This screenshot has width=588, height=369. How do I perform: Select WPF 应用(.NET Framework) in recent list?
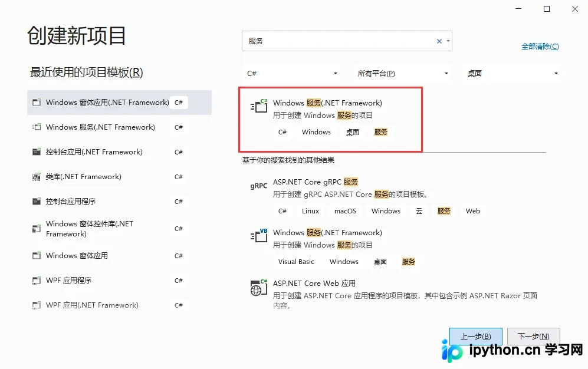[x=119, y=305]
